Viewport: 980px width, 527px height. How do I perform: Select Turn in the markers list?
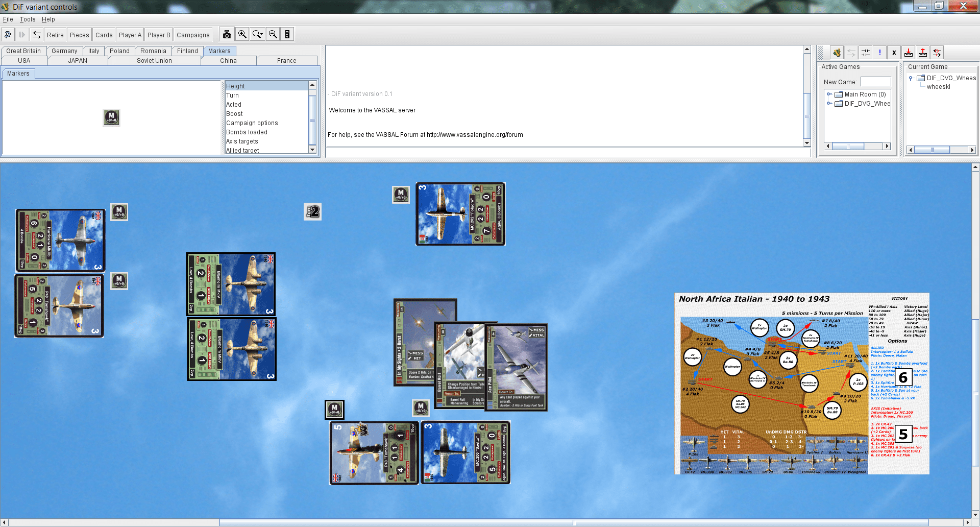pos(233,95)
